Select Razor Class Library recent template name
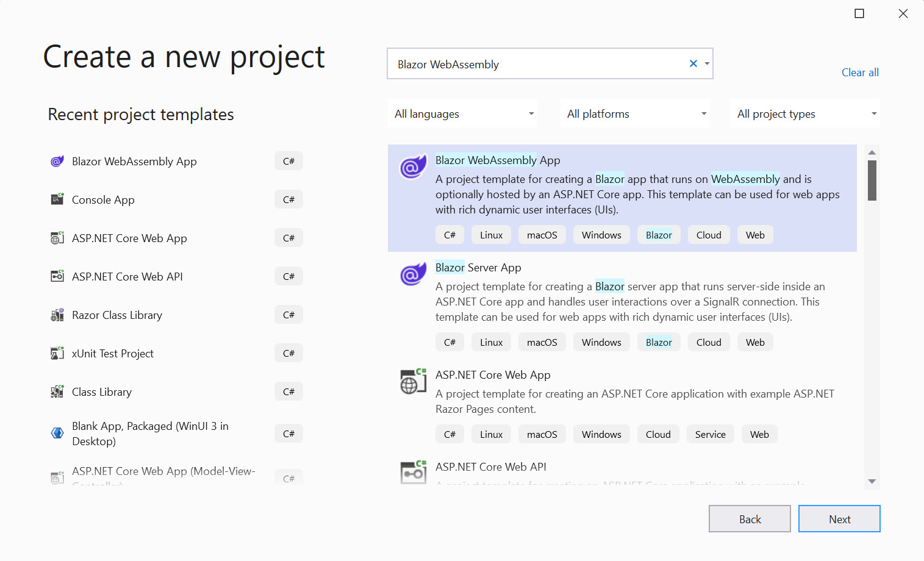924x561 pixels. [117, 315]
